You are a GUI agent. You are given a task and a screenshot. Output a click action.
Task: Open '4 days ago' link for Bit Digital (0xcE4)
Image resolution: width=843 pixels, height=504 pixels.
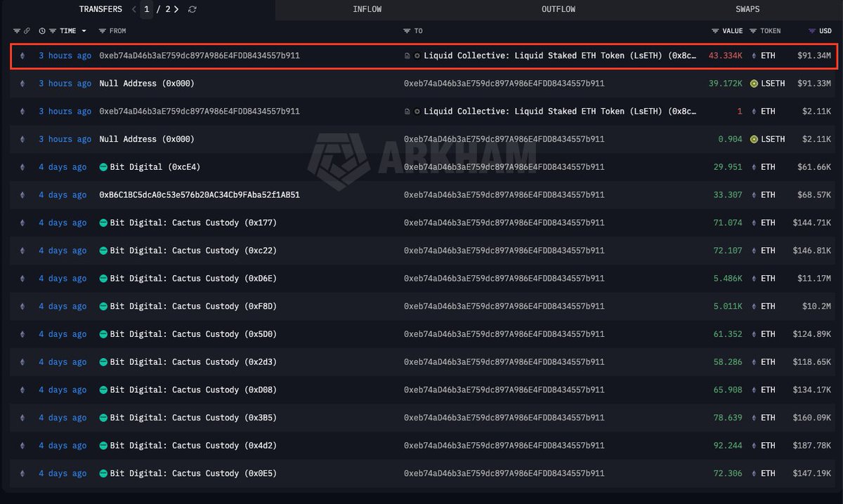[63, 167]
